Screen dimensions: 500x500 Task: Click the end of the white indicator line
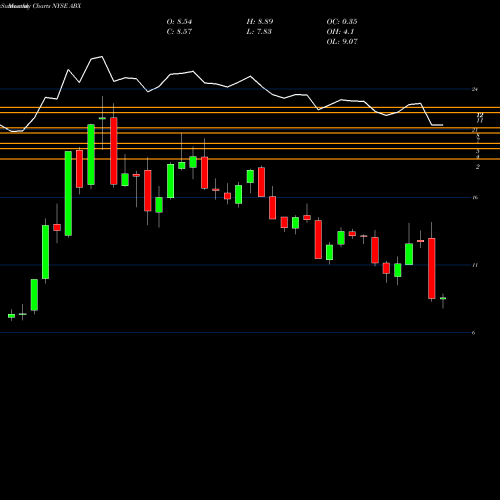443,125
